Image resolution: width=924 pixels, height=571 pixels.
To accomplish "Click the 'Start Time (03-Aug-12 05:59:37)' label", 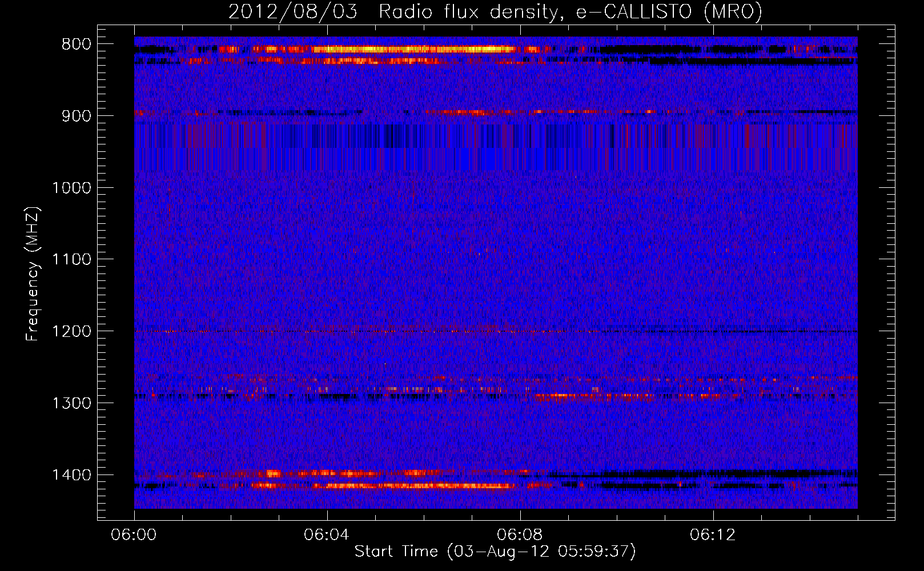I will click(x=495, y=552).
